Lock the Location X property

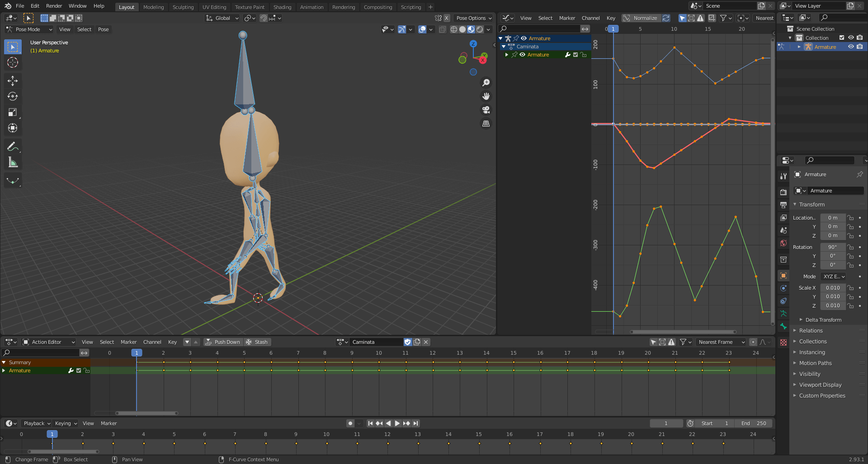point(850,218)
